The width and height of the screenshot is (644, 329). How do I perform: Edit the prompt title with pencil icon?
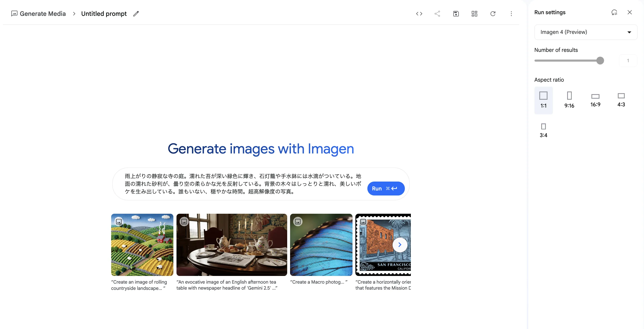tap(136, 14)
